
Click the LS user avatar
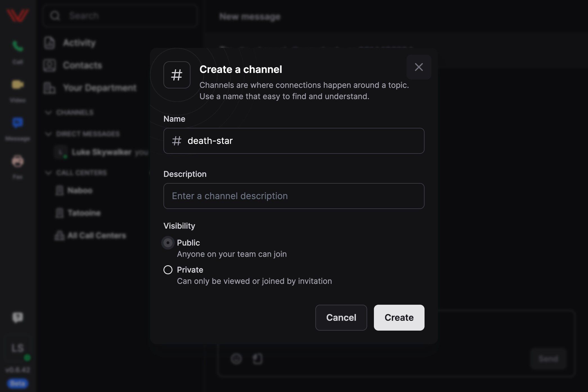click(17, 348)
